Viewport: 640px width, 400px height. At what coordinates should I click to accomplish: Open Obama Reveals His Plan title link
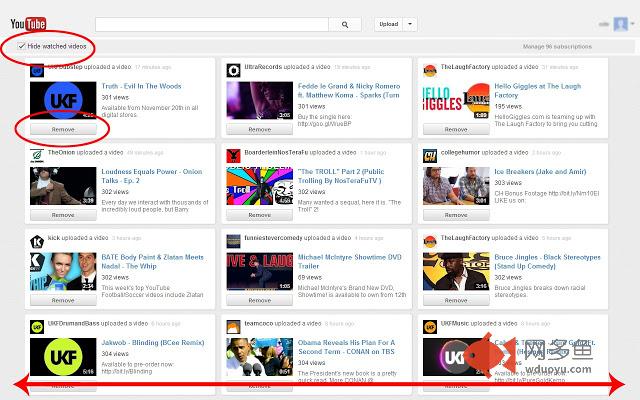346,347
